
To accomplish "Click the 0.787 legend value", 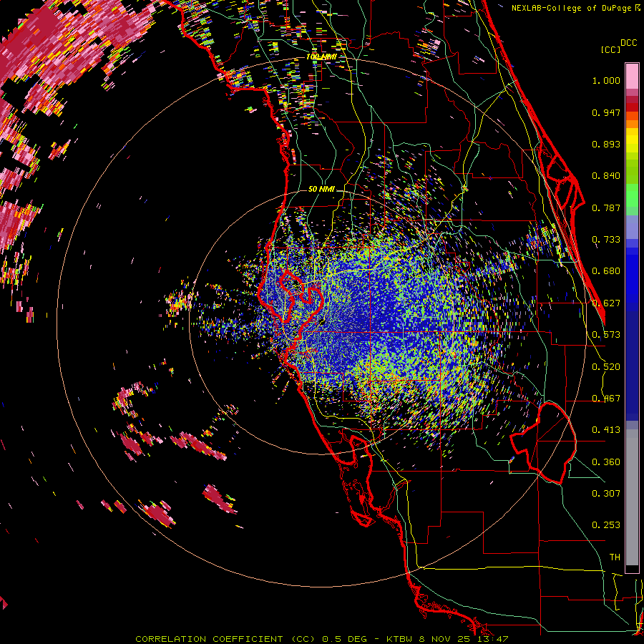I will 606,208.
